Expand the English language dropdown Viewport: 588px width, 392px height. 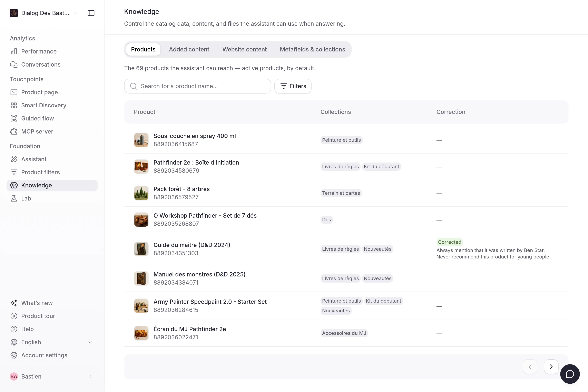click(52, 342)
